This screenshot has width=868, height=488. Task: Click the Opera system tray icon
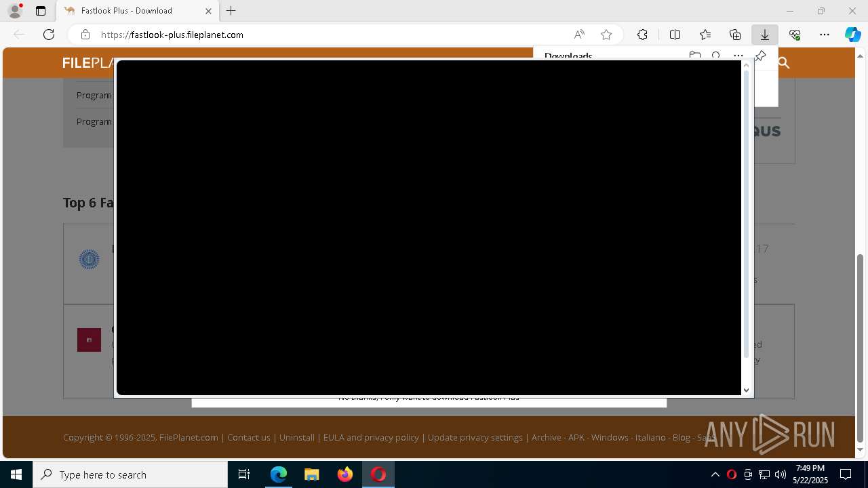731,474
